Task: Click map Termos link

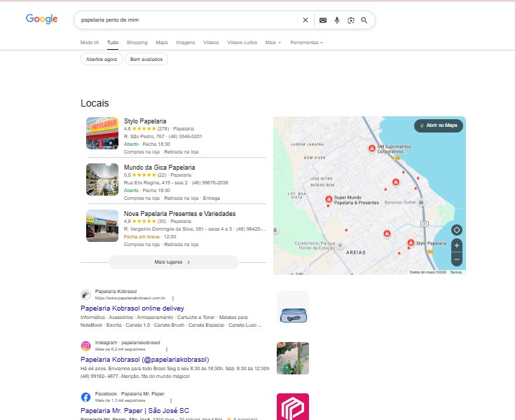Action: tap(456, 272)
